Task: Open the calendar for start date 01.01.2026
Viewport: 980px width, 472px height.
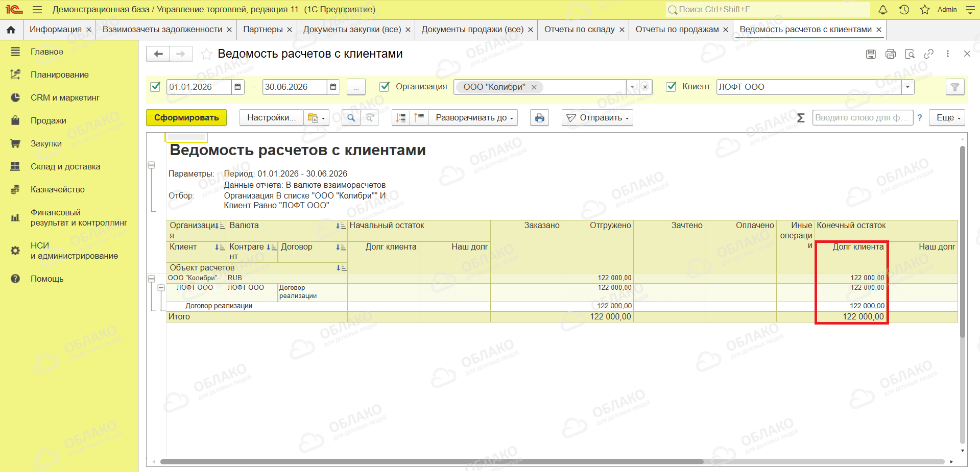Action: click(238, 87)
